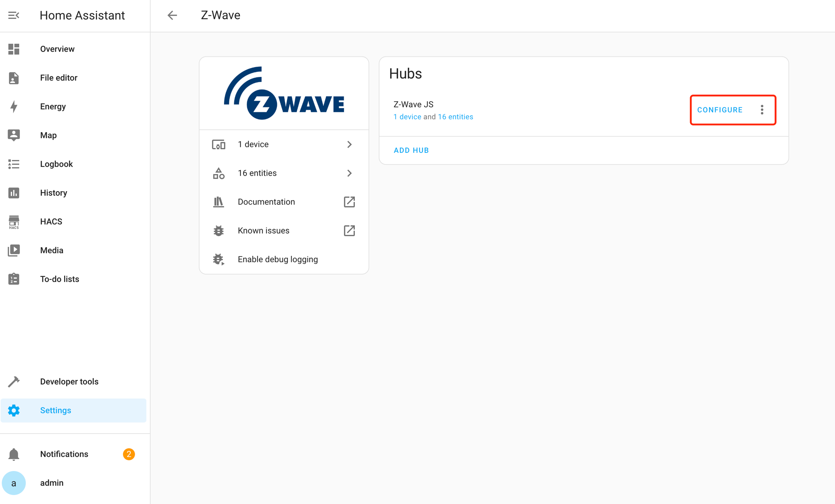The image size is (835, 504).
Task: Expand the 16 entities row chevron
Action: click(x=349, y=173)
